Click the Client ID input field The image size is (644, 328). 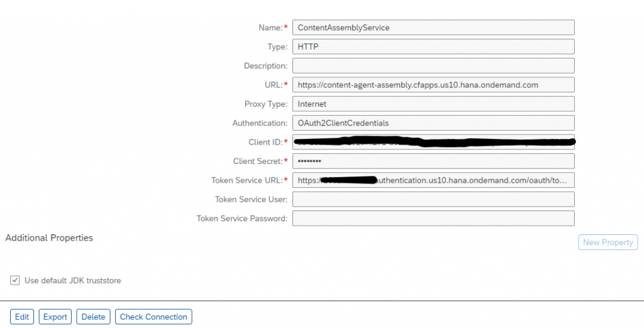click(433, 142)
